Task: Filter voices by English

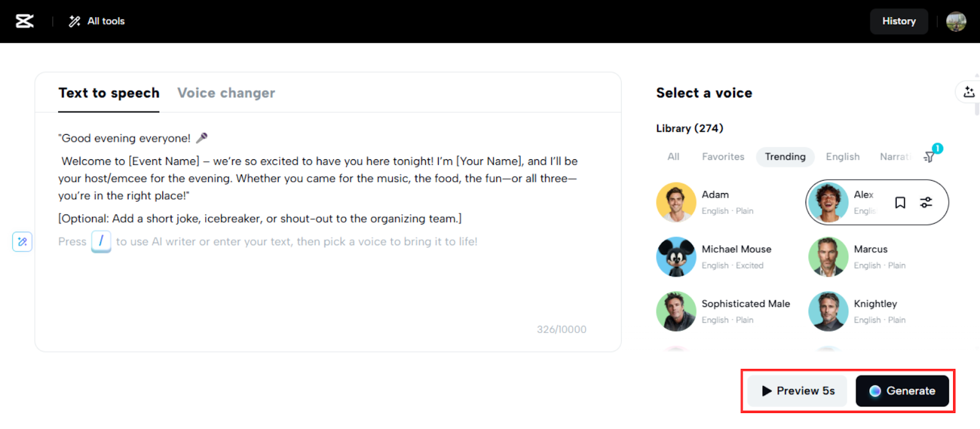Action: (x=842, y=157)
